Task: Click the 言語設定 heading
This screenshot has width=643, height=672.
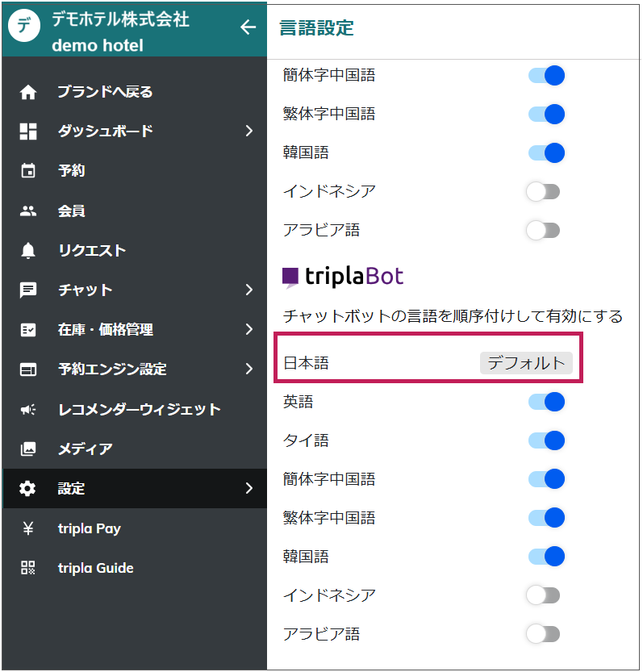Action: coord(316,28)
